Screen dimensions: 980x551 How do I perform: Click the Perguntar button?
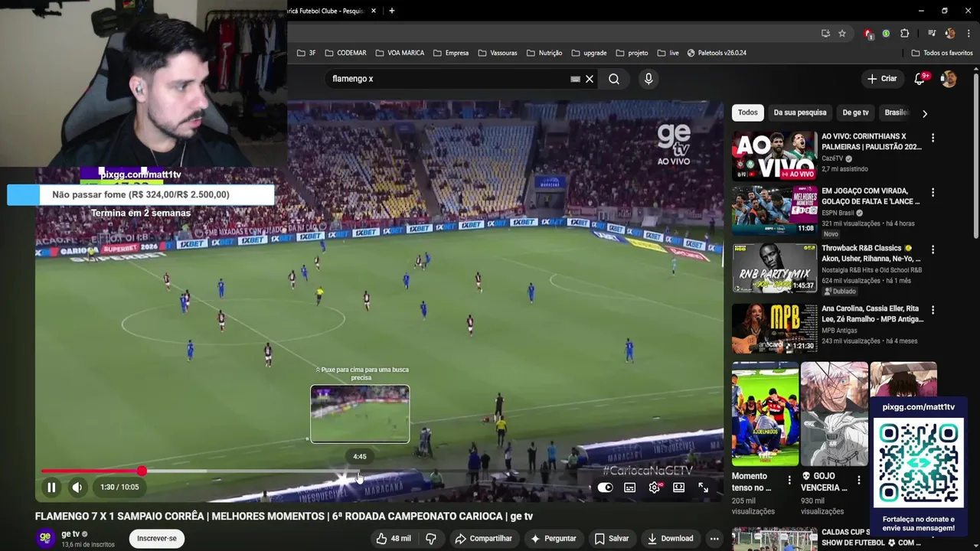pos(553,538)
